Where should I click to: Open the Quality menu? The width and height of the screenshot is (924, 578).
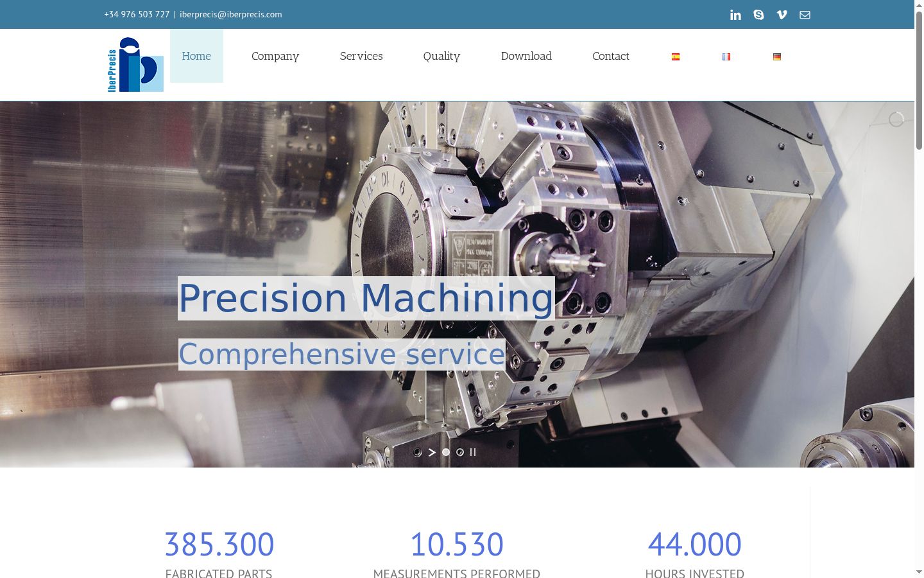click(x=441, y=56)
